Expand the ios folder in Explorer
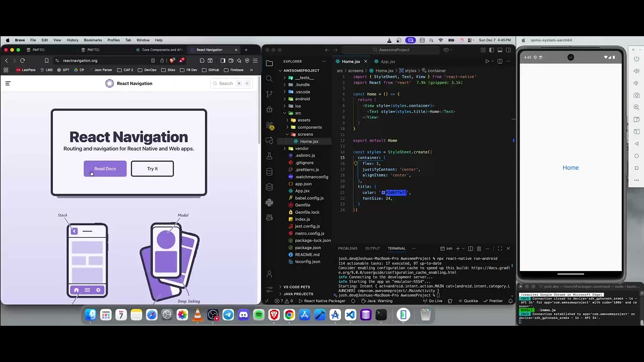This screenshot has height=362, width=644. pyautogui.click(x=298, y=106)
